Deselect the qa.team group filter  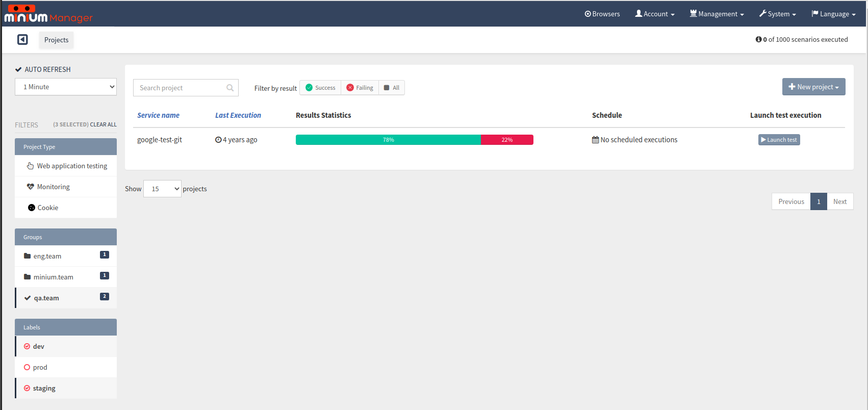(66, 298)
